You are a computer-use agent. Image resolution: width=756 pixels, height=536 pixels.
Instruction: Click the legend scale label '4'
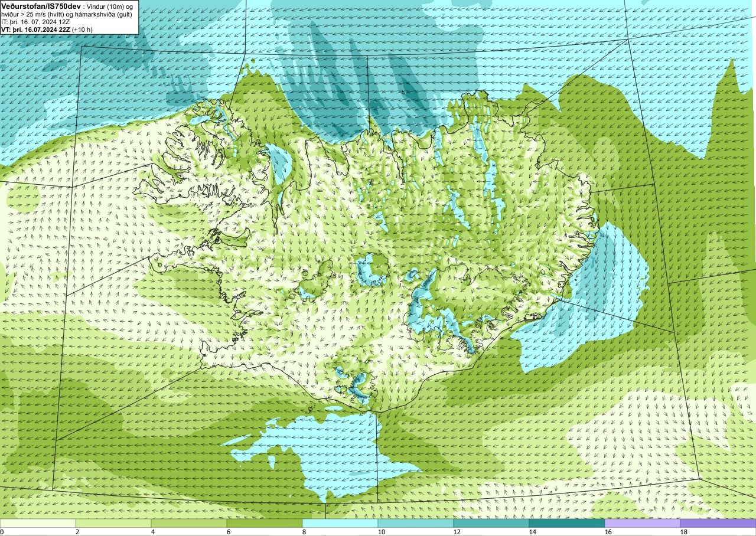tap(153, 532)
